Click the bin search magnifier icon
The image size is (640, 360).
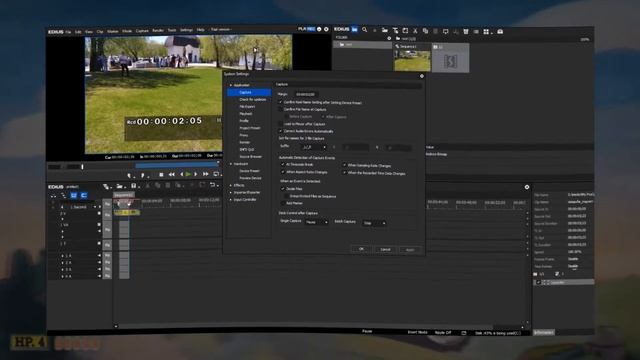364,30
